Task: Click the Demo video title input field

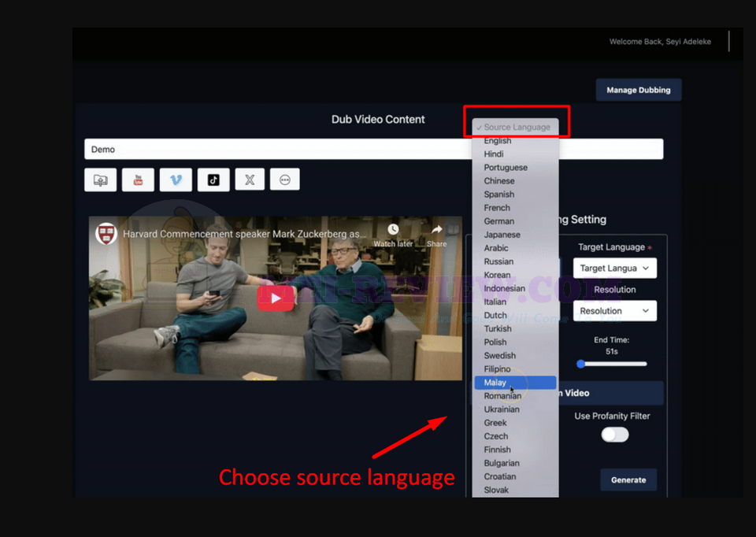Action: [315, 149]
